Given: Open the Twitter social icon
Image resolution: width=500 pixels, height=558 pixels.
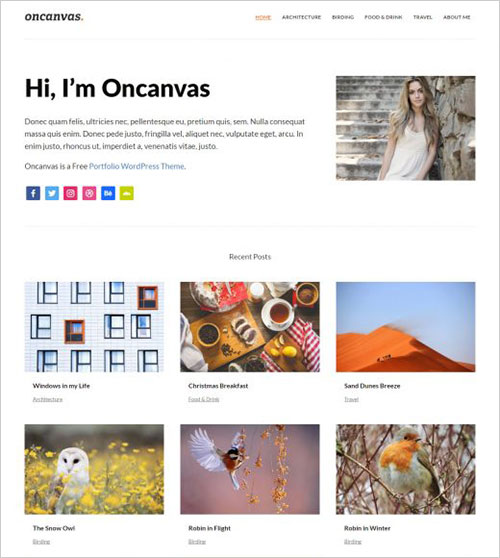Looking at the screenshot, I should [52, 193].
